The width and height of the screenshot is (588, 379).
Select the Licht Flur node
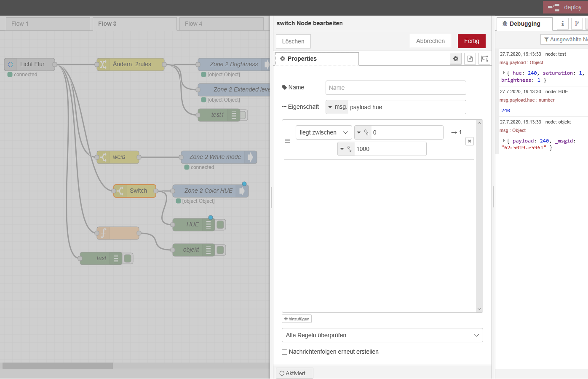[29, 65]
